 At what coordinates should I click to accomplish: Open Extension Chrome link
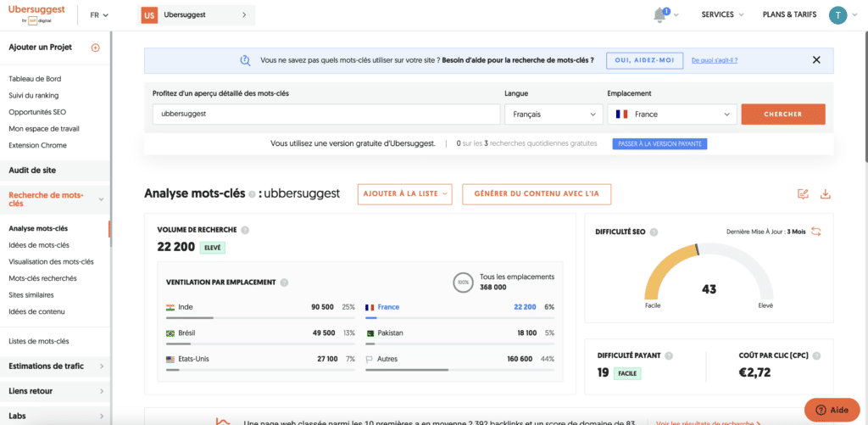tap(37, 145)
